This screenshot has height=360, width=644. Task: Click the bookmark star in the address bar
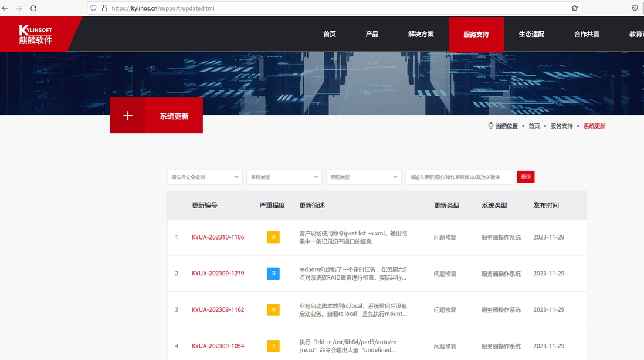[x=574, y=8]
